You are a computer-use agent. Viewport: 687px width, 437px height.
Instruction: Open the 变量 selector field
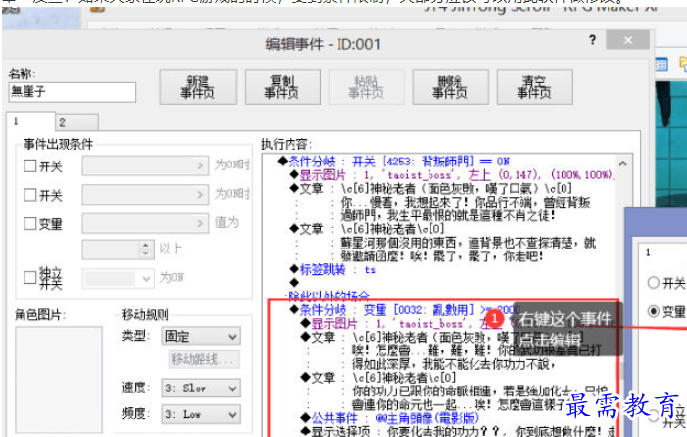(145, 223)
